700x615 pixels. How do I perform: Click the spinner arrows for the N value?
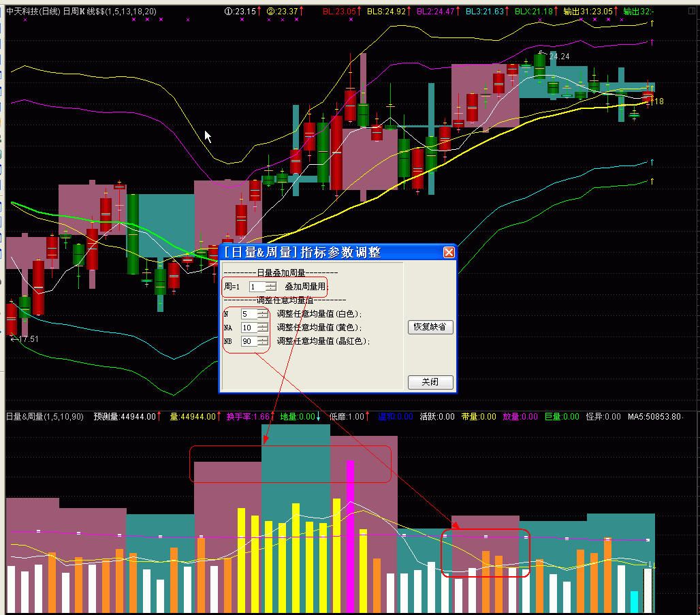point(263,315)
